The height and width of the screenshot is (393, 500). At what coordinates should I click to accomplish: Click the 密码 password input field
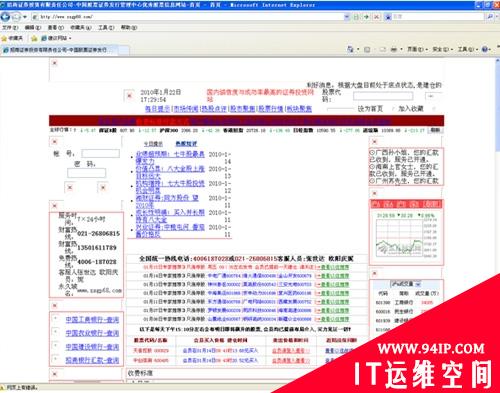[x=86, y=173]
